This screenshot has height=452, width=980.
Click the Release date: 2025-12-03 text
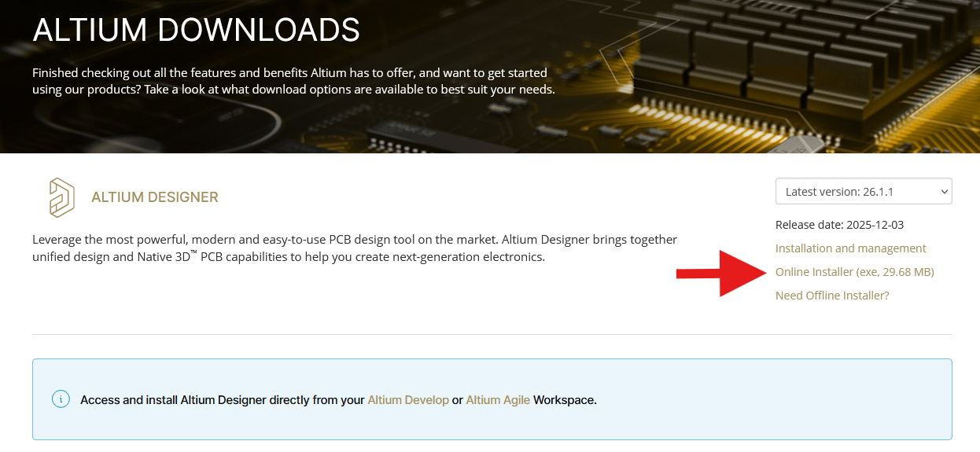pyautogui.click(x=839, y=225)
